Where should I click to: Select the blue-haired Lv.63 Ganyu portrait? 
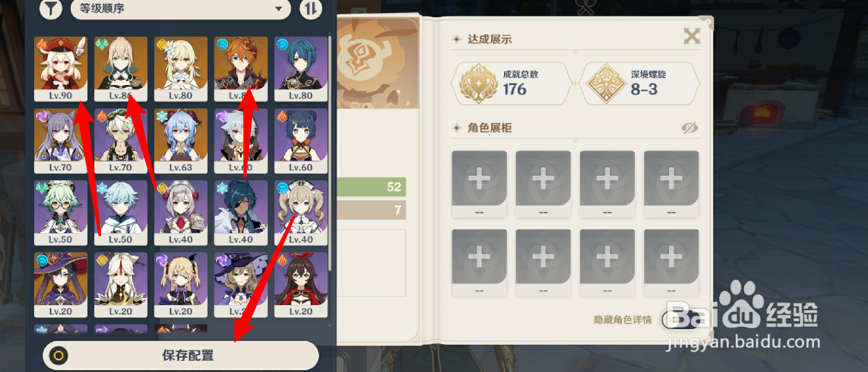click(181, 141)
